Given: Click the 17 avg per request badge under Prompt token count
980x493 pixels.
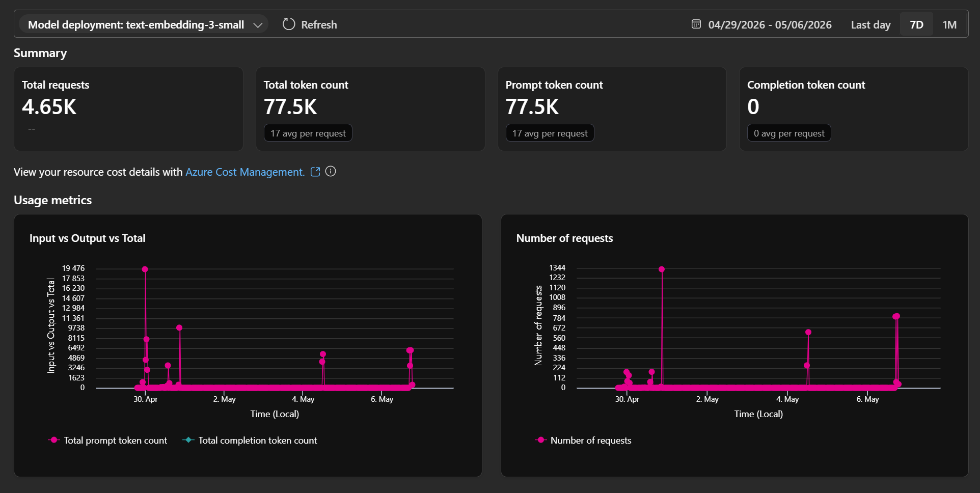Looking at the screenshot, I should click(x=550, y=133).
